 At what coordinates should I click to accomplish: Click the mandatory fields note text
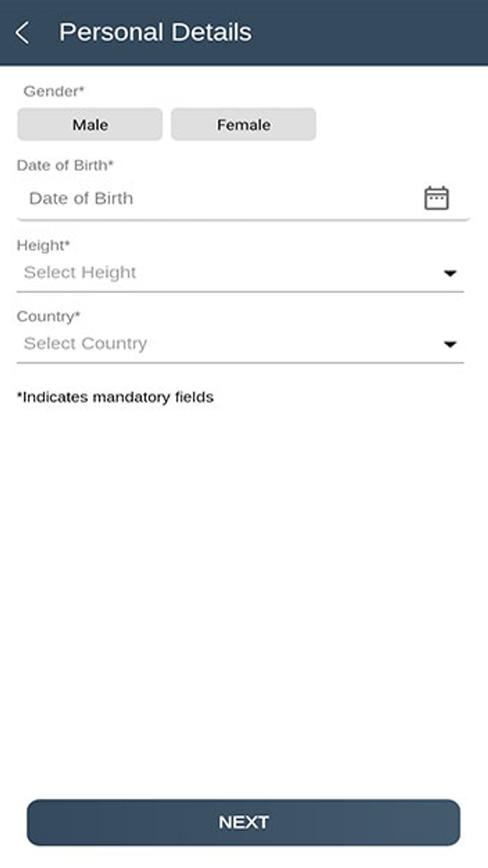click(115, 397)
